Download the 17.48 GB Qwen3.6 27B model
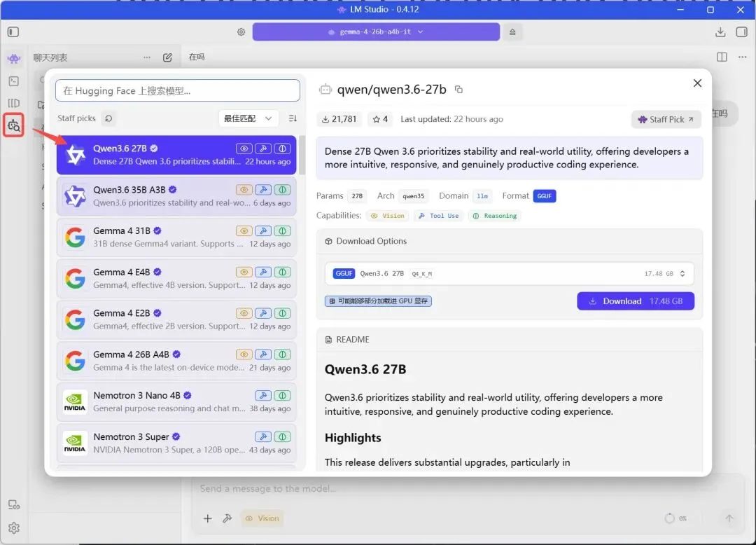This screenshot has width=756, height=545. pos(636,301)
